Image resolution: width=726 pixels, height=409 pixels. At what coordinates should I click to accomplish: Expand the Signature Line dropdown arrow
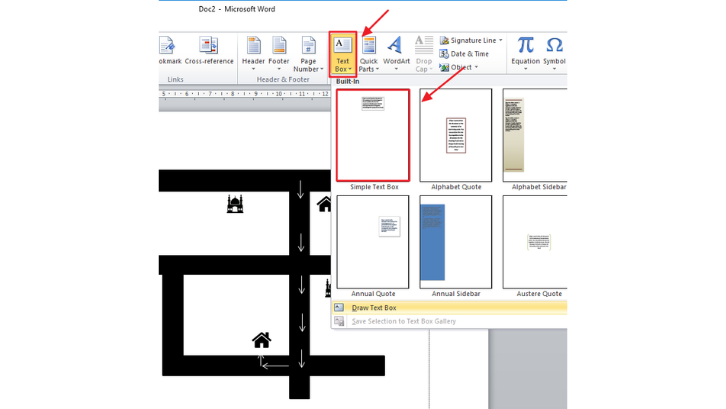tap(500, 41)
